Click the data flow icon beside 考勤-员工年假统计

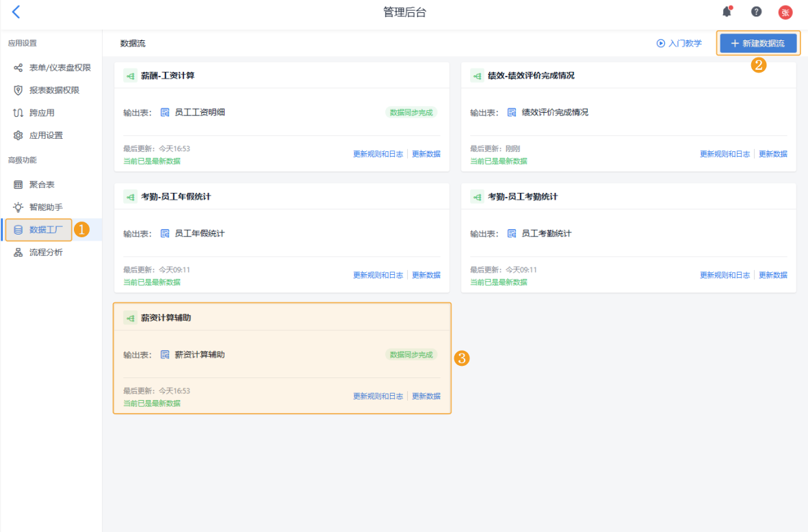pyautogui.click(x=131, y=197)
